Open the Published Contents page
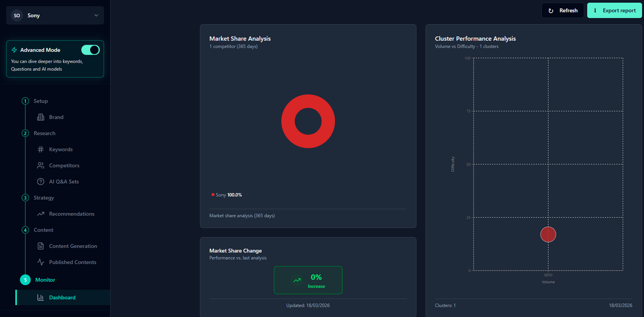The image size is (644, 317). coord(73,262)
